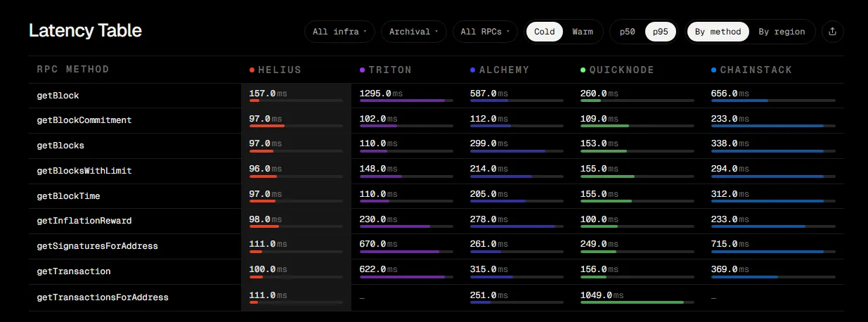Click Alchemy 315.0 ms getTransaction value
This screenshot has width=868, height=322.
(488, 269)
